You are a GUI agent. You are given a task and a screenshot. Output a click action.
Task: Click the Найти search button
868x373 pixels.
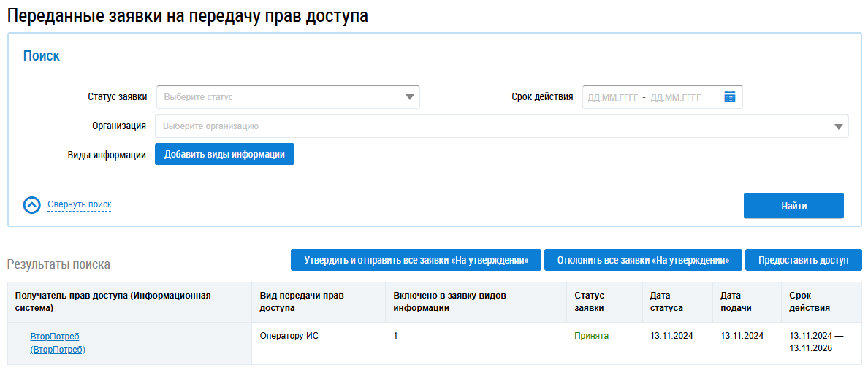[793, 206]
